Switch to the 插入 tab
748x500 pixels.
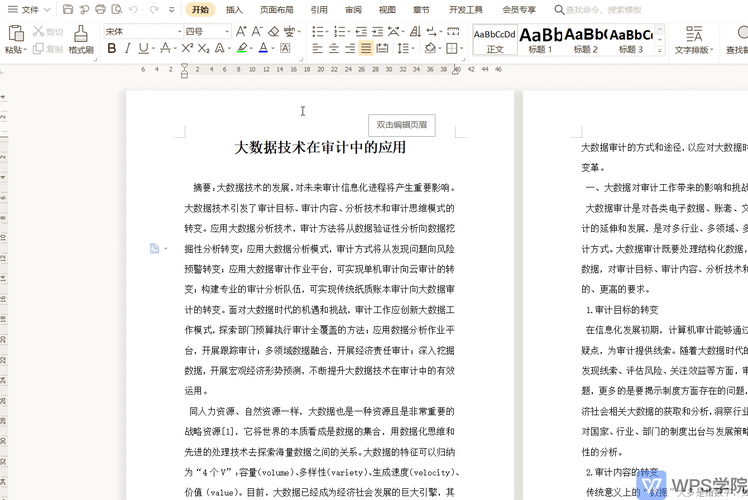click(234, 10)
